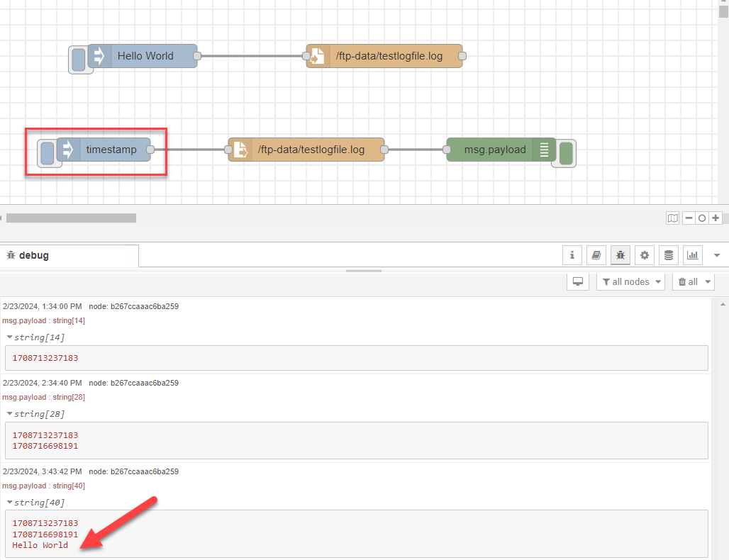Open the configuration nodes panel
This screenshot has width=729, height=560.
644,255
